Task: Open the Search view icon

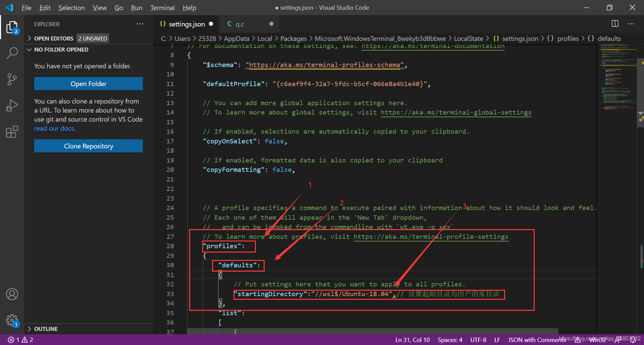Action: (x=12, y=53)
